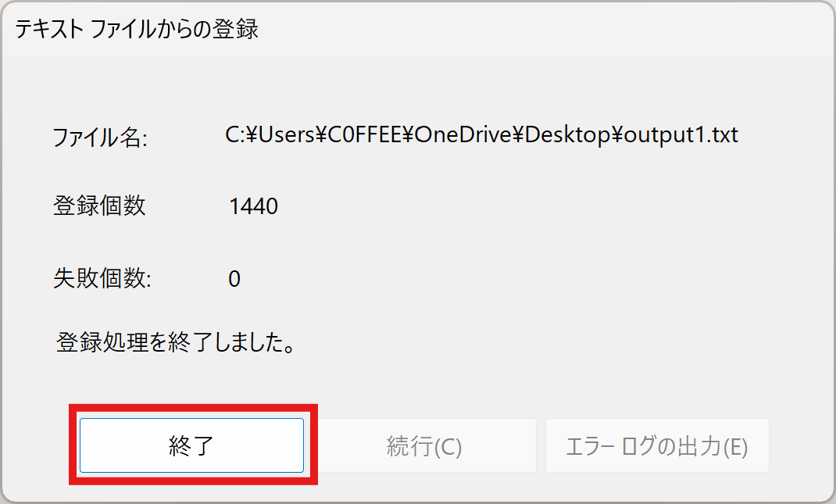836x504 pixels.
Task: Click the ファイル名: label
Action: coord(100,138)
